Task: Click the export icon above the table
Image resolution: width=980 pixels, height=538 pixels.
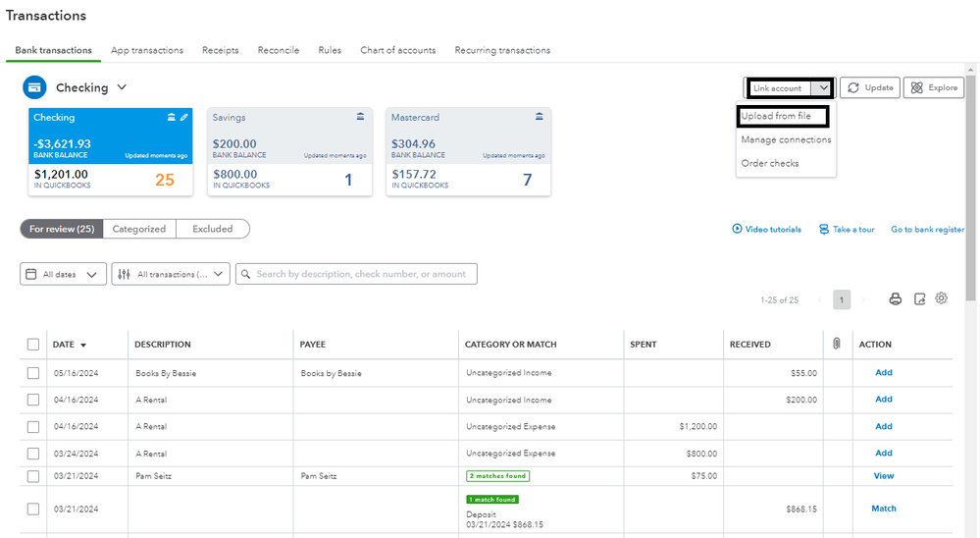Action: pos(919,299)
